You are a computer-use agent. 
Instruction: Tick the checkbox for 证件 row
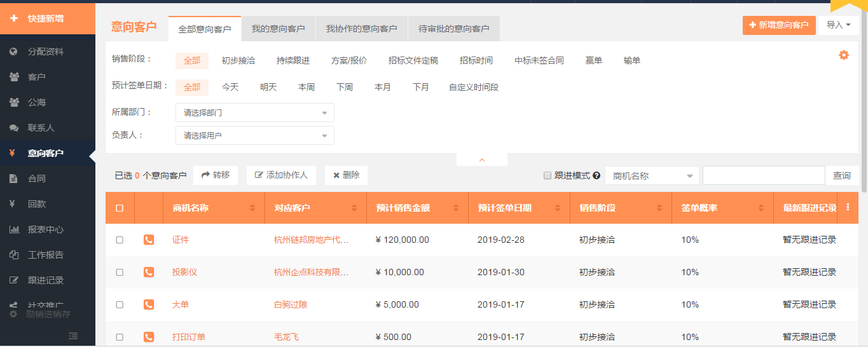pyautogui.click(x=120, y=240)
